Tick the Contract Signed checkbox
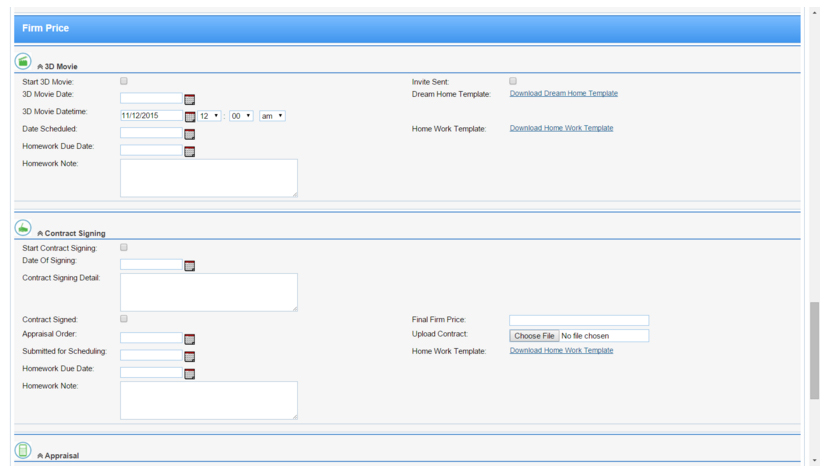 click(x=124, y=319)
